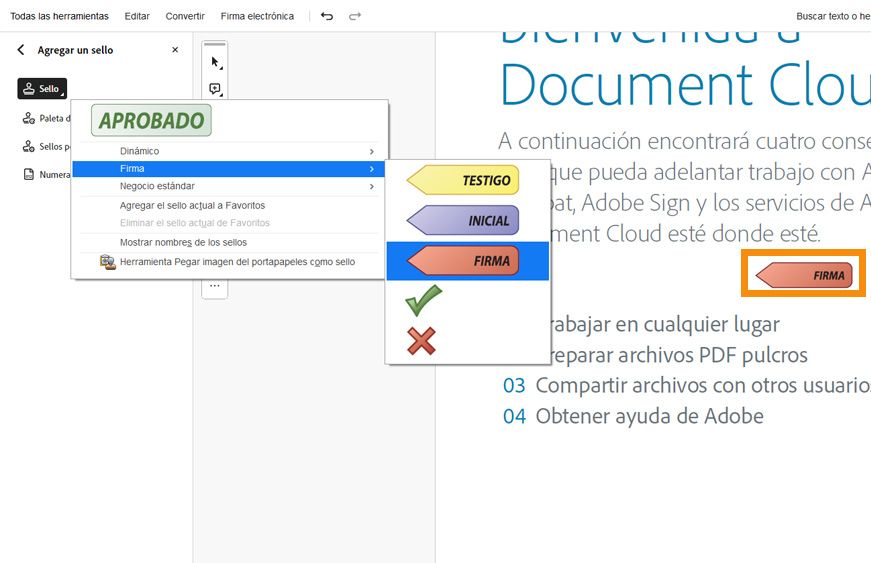Screen dimensions: 871x563
Task: Select Mostrar nombres de los sellos
Action: point(183,243)
